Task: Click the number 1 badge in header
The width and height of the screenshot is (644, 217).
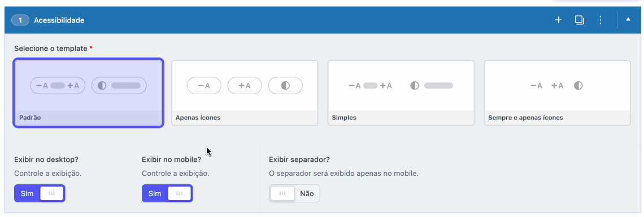Action: [20, 20]
